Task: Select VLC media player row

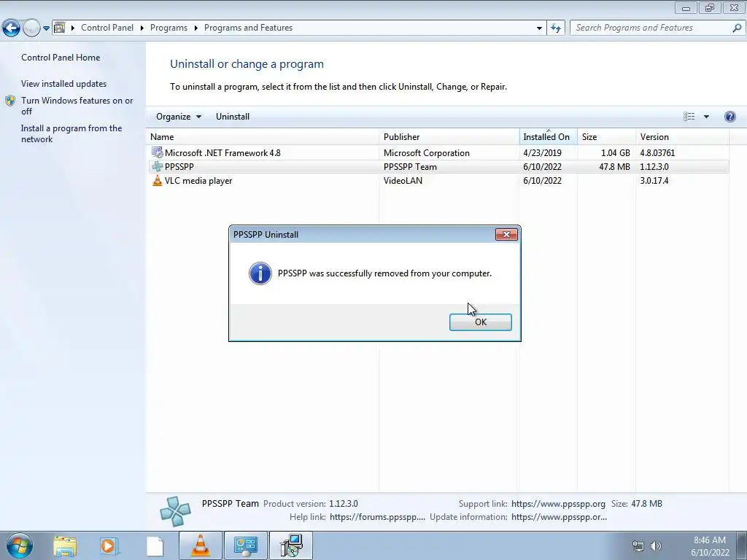Action: point(438,181)
